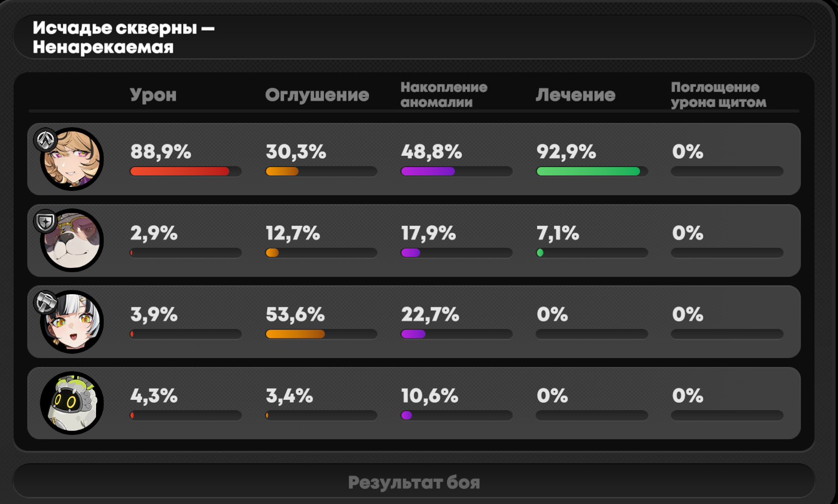This screenshot has width=838, height=504.
Task: Click the red 88,9% damage bar
Action: pyautogui.click(x=180, y=171)
